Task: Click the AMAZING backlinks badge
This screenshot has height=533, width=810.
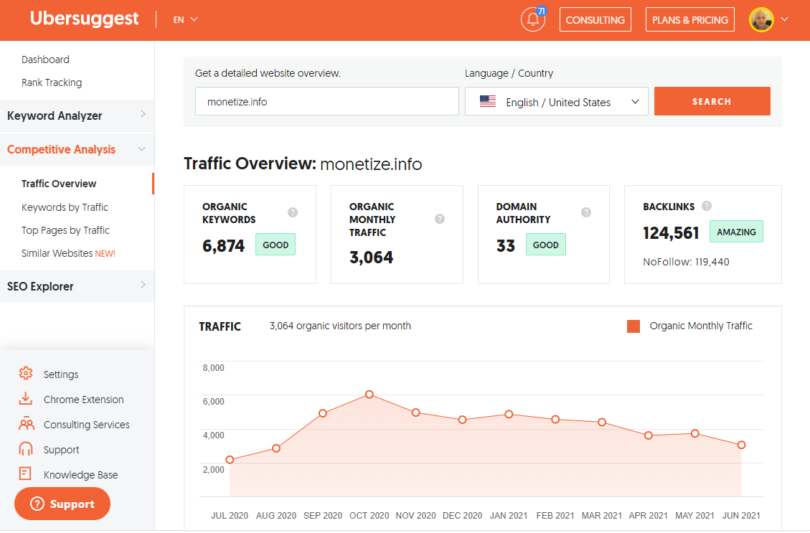Action: [736, 232]
